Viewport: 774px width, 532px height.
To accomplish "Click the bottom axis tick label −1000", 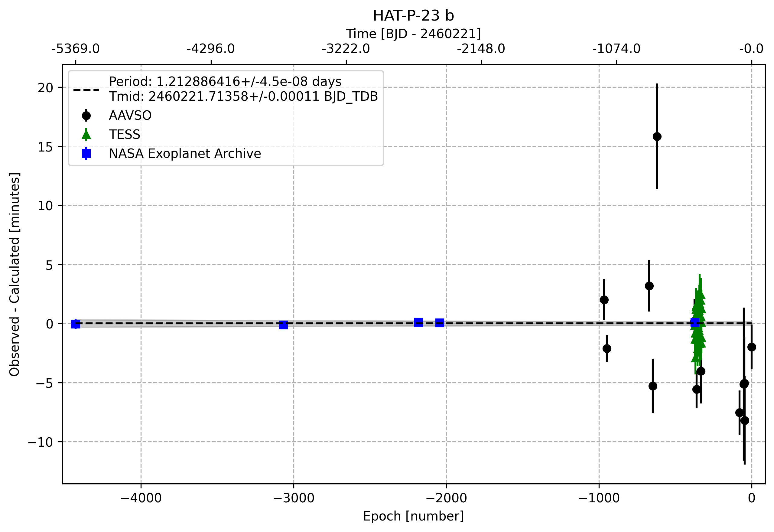I will [599, 498].
